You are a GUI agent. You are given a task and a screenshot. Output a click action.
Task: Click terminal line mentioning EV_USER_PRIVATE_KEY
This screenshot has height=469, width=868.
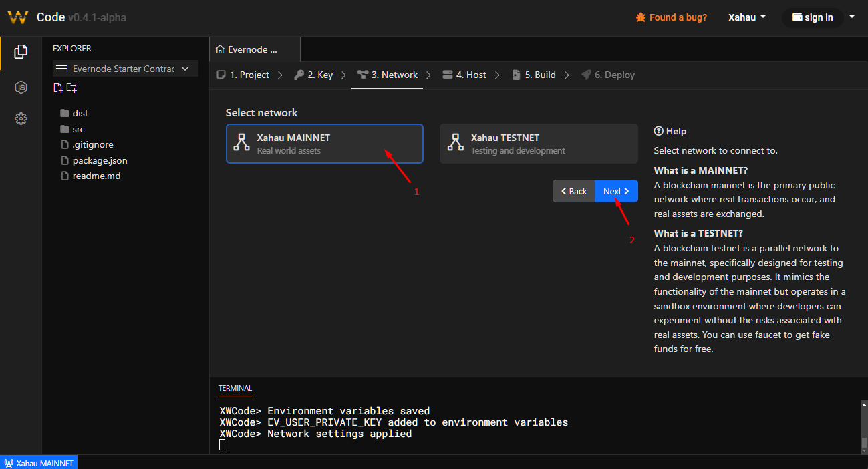pyautogui.click(x=394, y=422)
